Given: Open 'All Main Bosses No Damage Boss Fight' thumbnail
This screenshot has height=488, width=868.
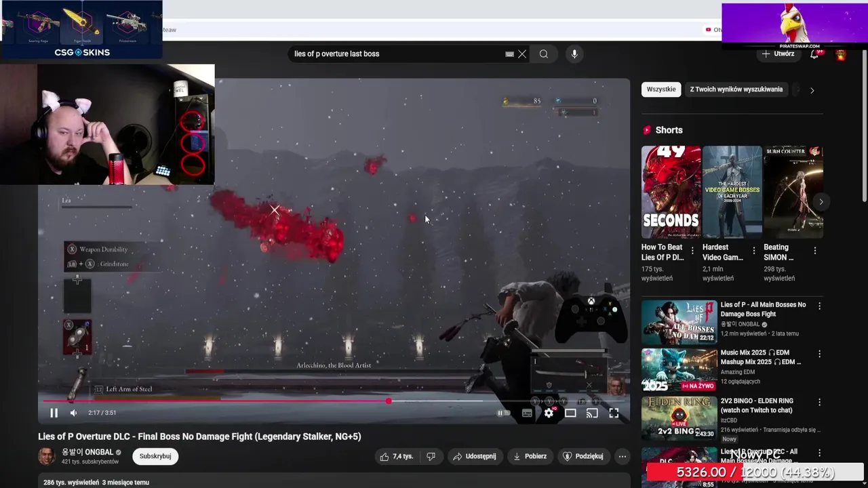Looking at the screenshot, I should [x=679, y=323].
